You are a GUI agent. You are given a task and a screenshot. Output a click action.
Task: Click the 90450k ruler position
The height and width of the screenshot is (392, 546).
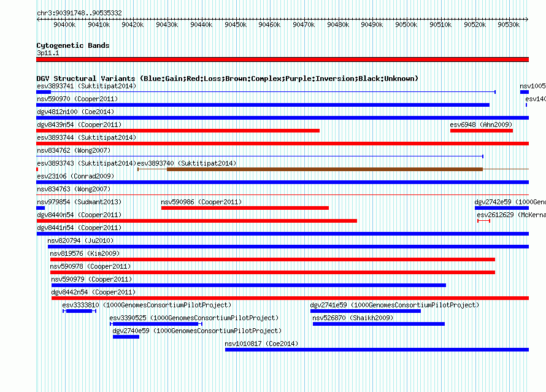coord(236,25)
